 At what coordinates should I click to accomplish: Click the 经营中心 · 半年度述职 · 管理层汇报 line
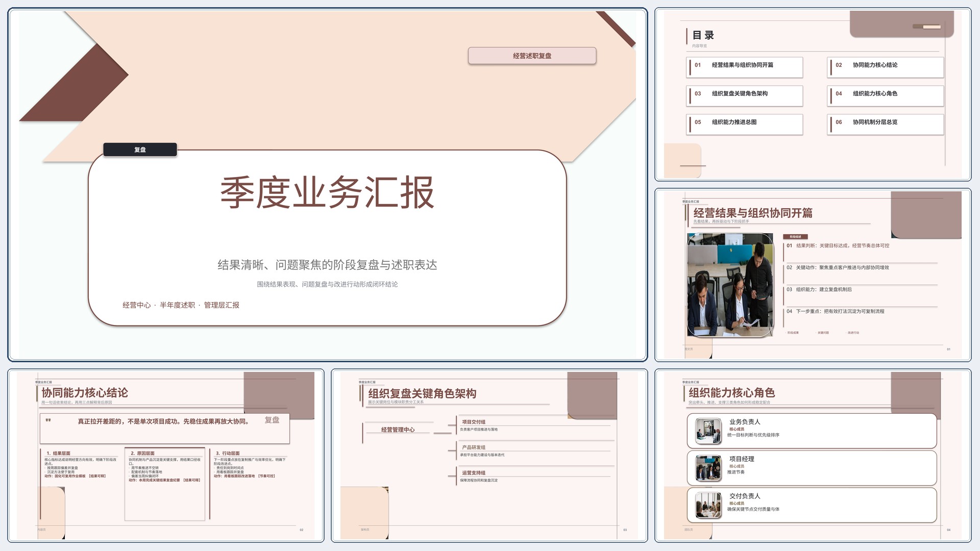pos(181,305)
